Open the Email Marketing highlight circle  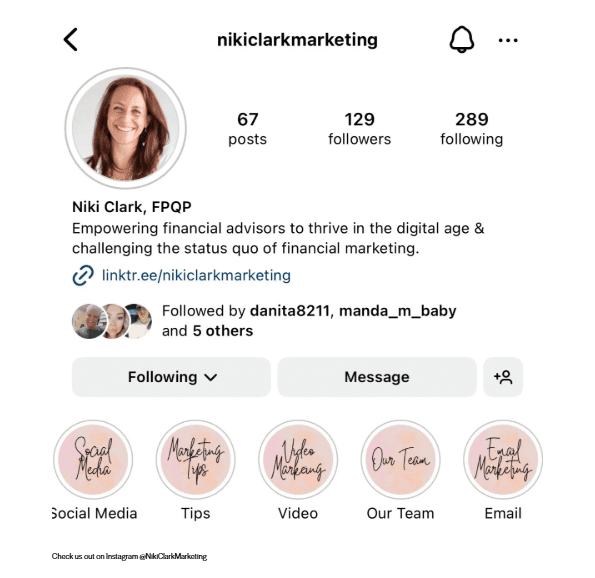tap(503, 460)
